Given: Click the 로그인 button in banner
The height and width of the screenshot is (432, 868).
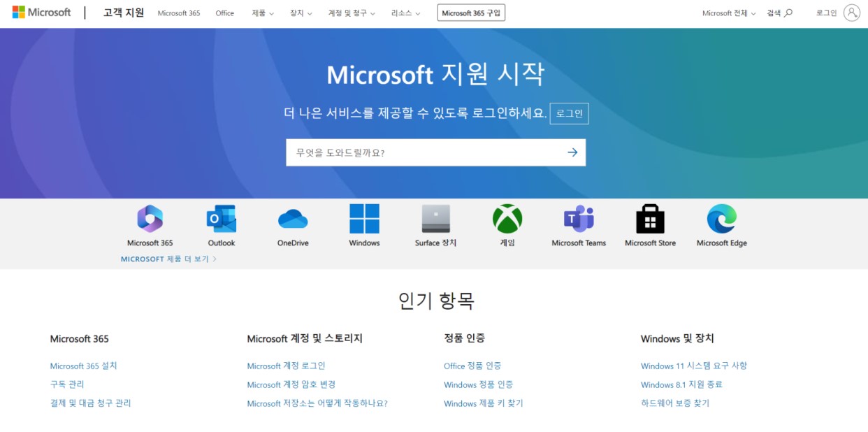Looking at the screenshot, I should (x=569, y=113).
